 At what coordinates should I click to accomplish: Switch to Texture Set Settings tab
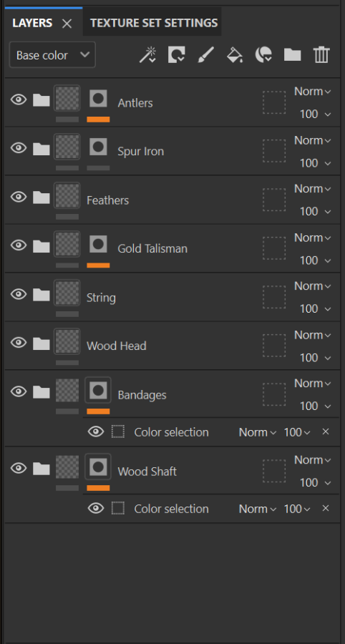154,23
